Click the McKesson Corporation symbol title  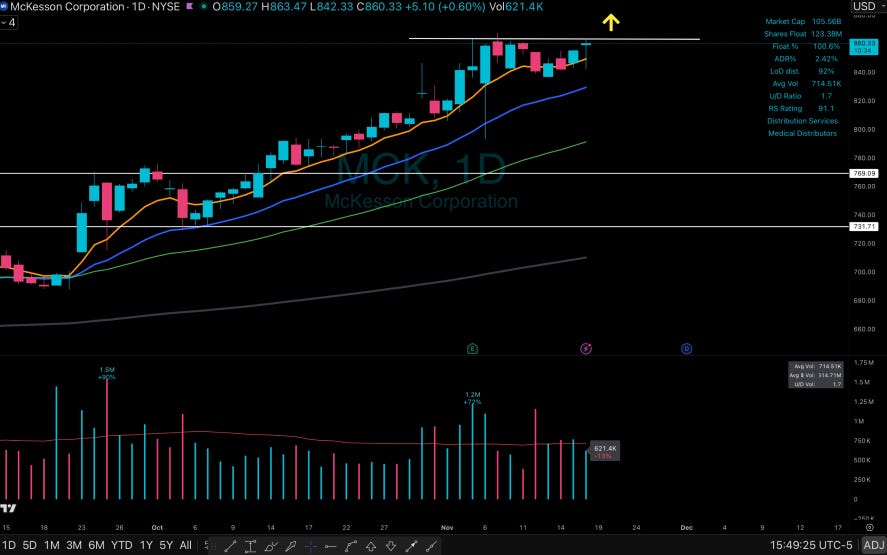point(67,7)
